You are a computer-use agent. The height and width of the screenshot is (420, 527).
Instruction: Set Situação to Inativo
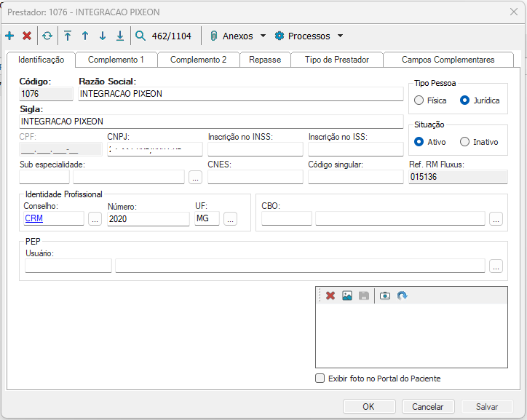(465, 142)
